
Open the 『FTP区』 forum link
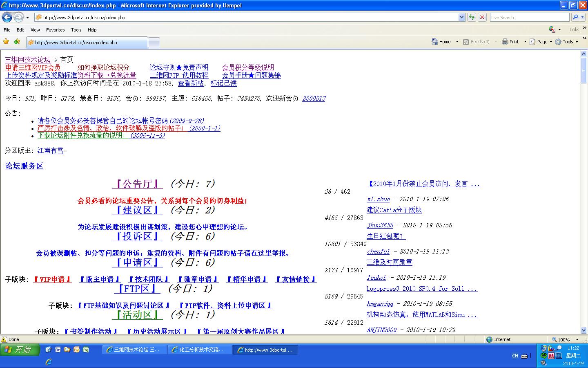pos(136,289)
